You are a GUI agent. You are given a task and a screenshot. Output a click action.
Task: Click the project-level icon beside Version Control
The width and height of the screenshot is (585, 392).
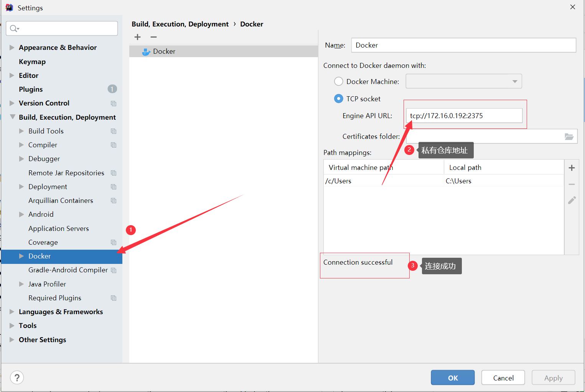pyautogui.click(x=114, y=103)
